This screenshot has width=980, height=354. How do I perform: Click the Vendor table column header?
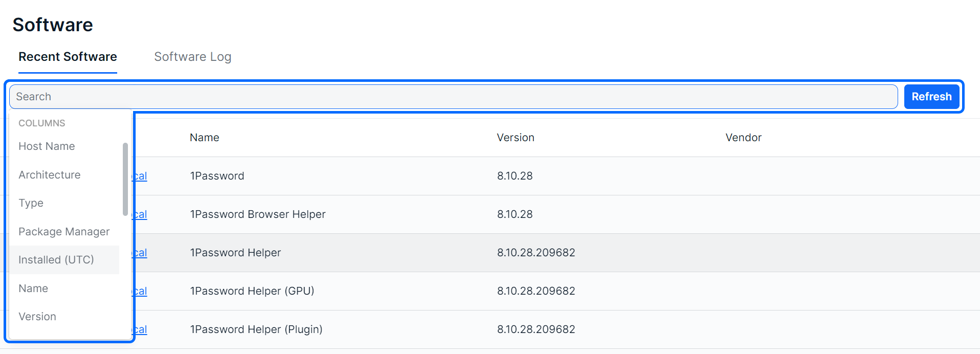[x=743, y=138]
